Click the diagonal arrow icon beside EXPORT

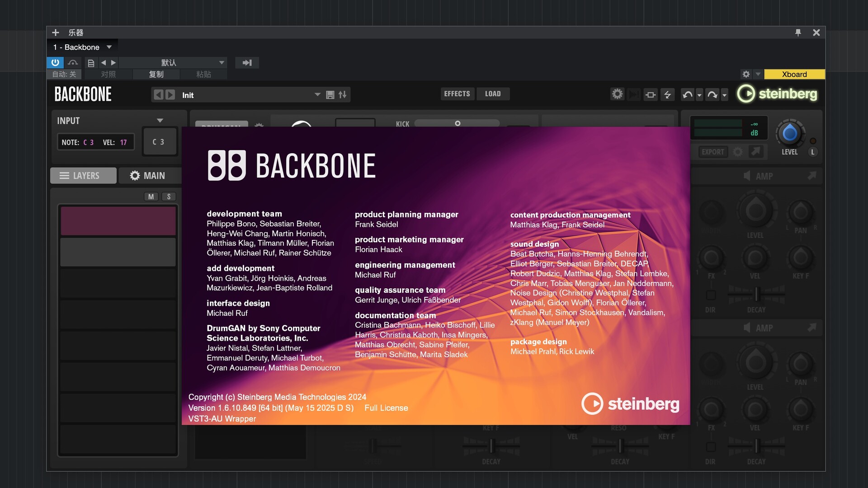tap(755, 152)
